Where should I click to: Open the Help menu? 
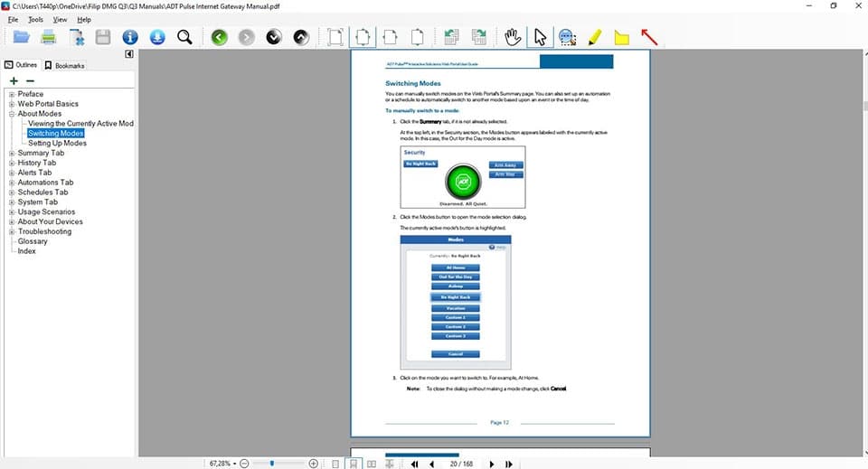pos(84,19)
